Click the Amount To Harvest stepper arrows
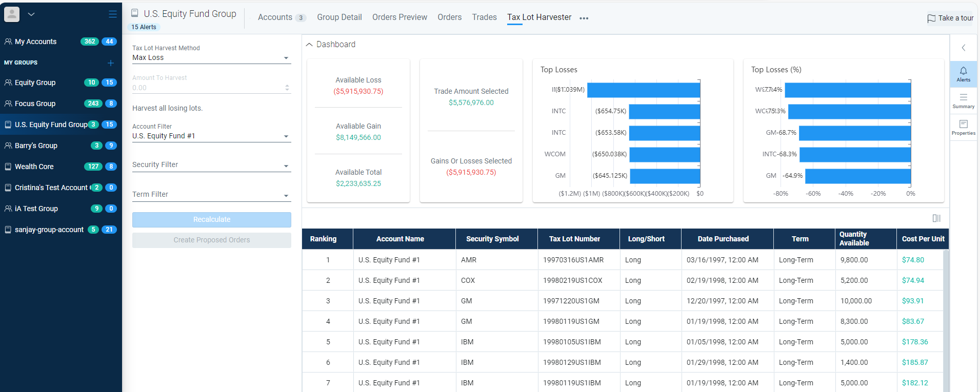Image resolution: width=980 pixels, height=392 pixels. pyautogui.click(x=287, y=88)
